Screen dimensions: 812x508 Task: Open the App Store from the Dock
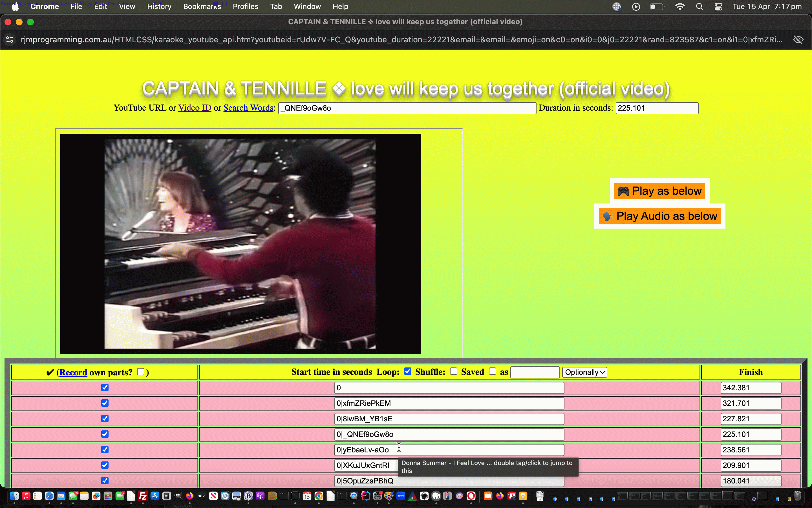point(155,496)
